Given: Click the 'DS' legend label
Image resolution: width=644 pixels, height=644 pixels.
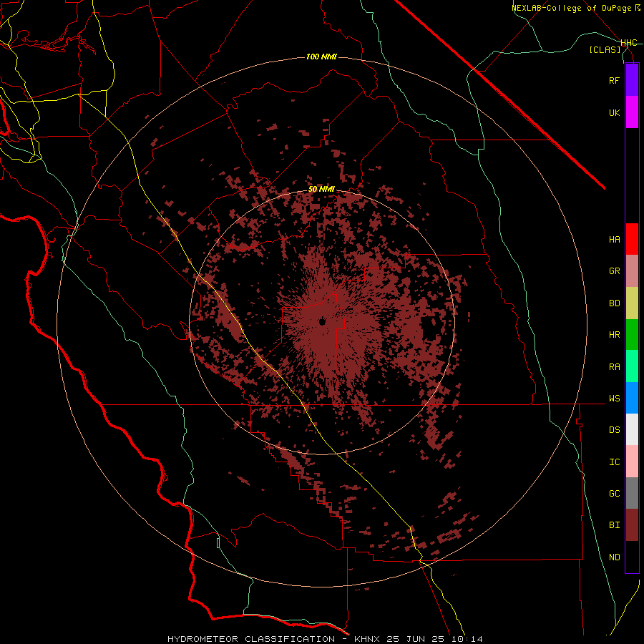Looking at the screenshot, I should pyautogui.click(x=614, y=429).
